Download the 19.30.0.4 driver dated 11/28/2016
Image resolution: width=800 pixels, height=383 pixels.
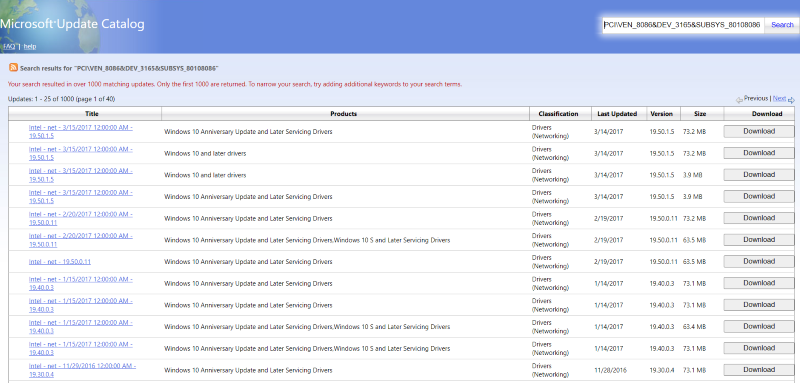pyautogui.click(x=759, y=370)
